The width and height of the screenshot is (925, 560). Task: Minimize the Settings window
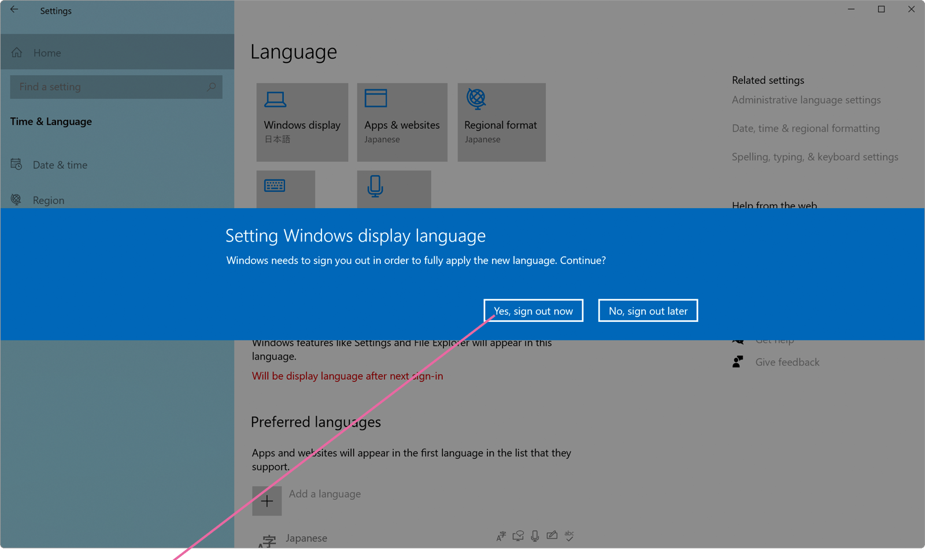pyautogui.click(x=851, y=9)
